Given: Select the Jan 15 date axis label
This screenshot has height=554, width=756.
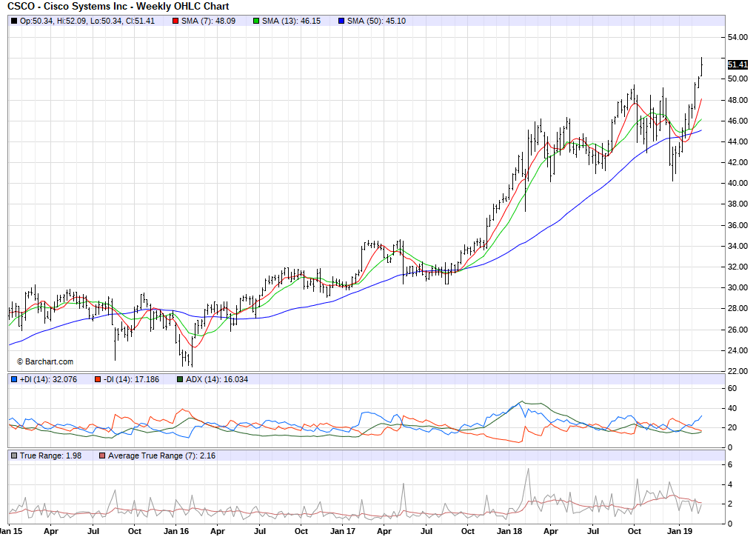Looking at the screenshot, I should [x=10, y=531].
